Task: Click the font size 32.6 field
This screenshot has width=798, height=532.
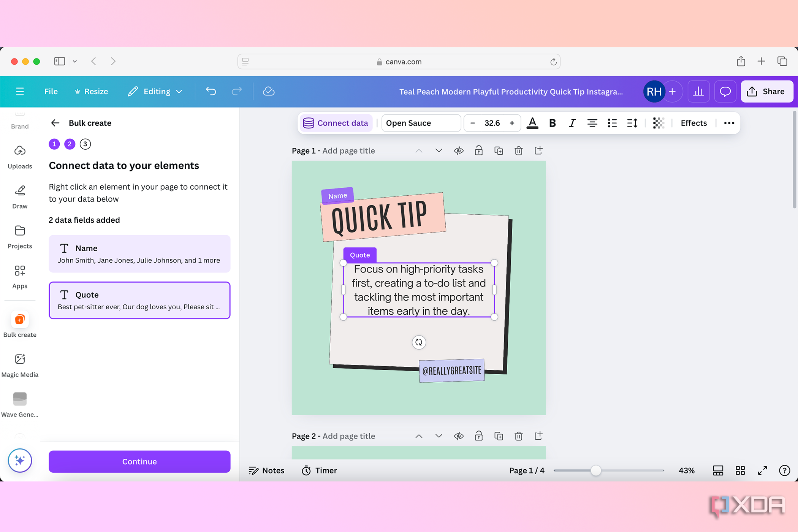Action: pos(492,123)
